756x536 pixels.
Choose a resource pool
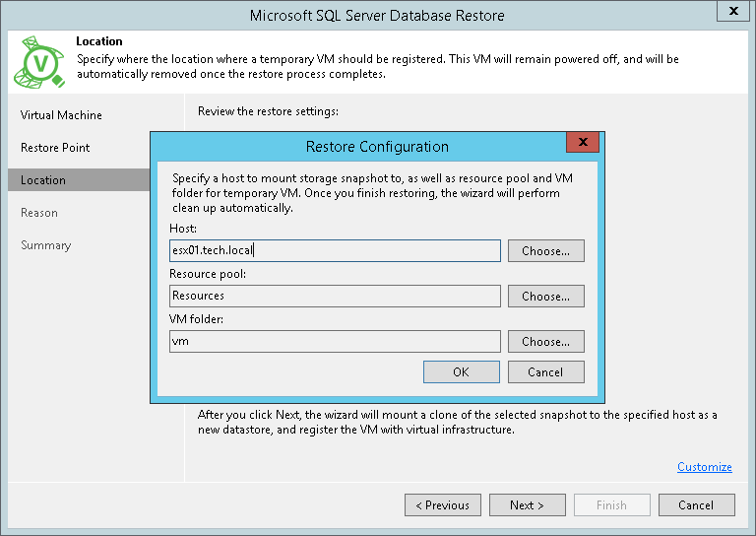545,297
